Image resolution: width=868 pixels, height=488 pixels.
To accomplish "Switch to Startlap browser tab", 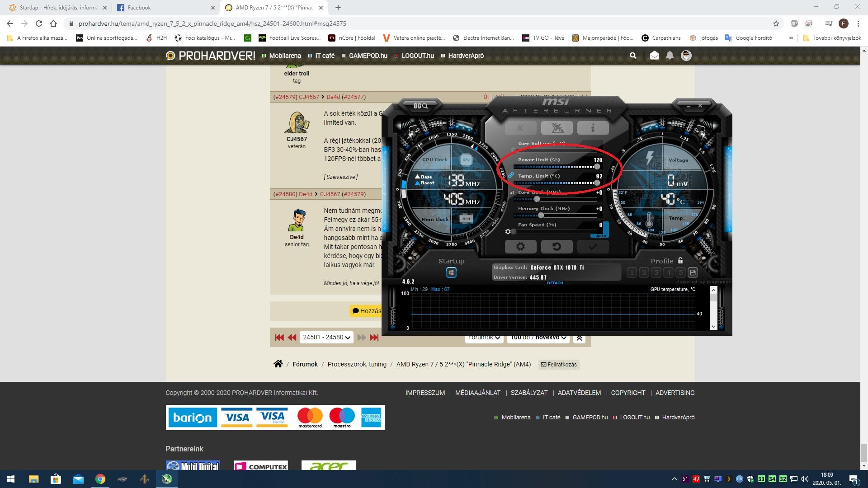I will click(x=59, y=8).
